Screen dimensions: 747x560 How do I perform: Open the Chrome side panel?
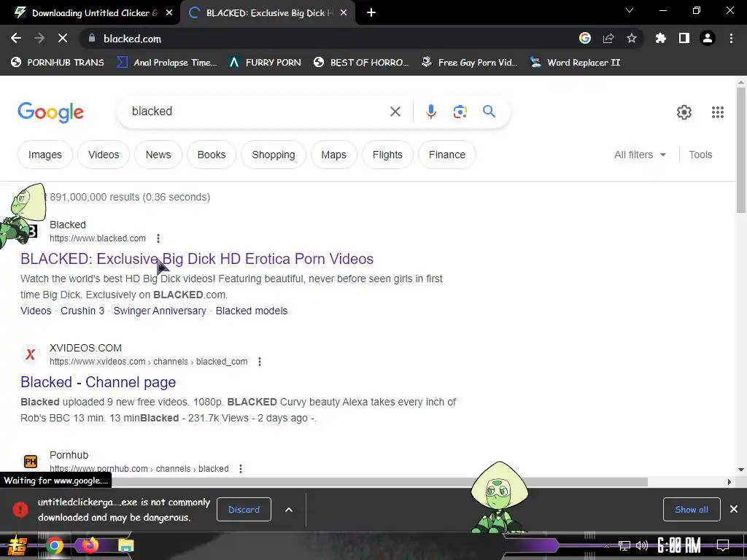684,39
